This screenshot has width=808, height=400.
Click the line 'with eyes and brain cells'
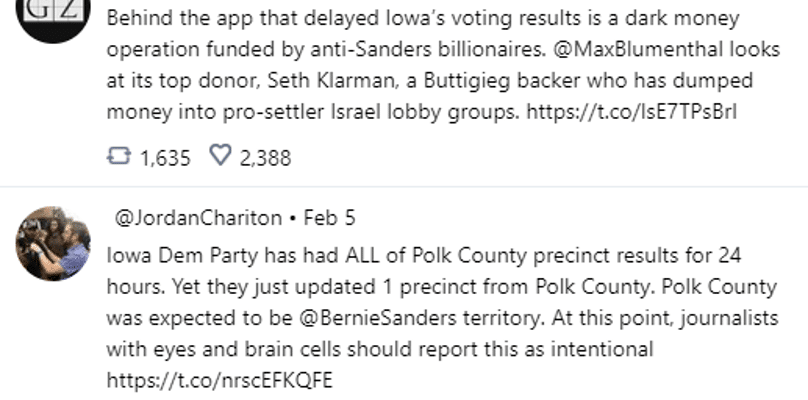coord(380,349)
